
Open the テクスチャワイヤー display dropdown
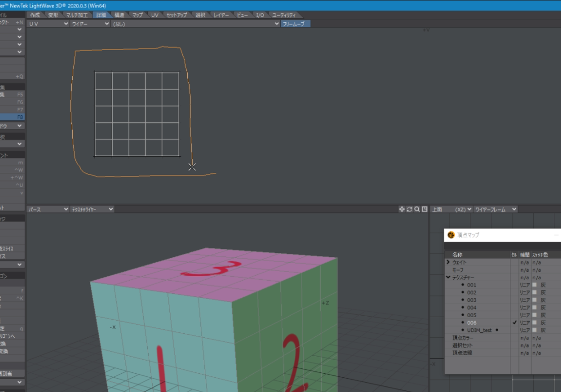(x=92, y=209)
